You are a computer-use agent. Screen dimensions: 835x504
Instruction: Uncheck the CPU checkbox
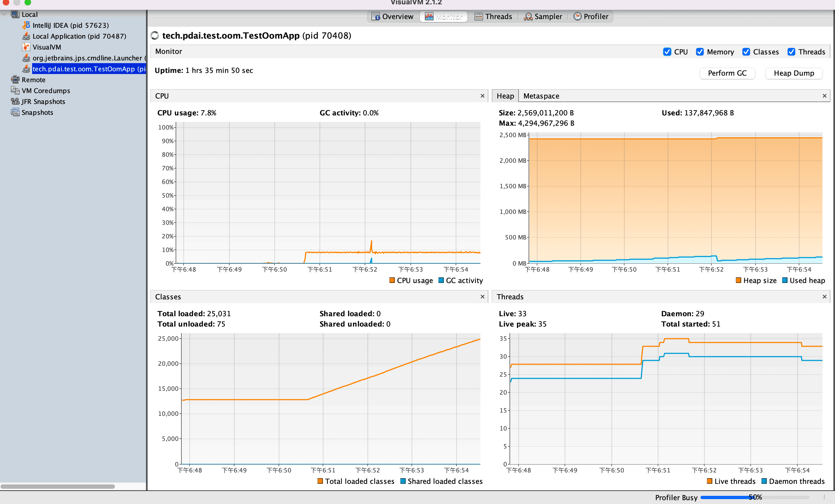click(x=667, y=52)
